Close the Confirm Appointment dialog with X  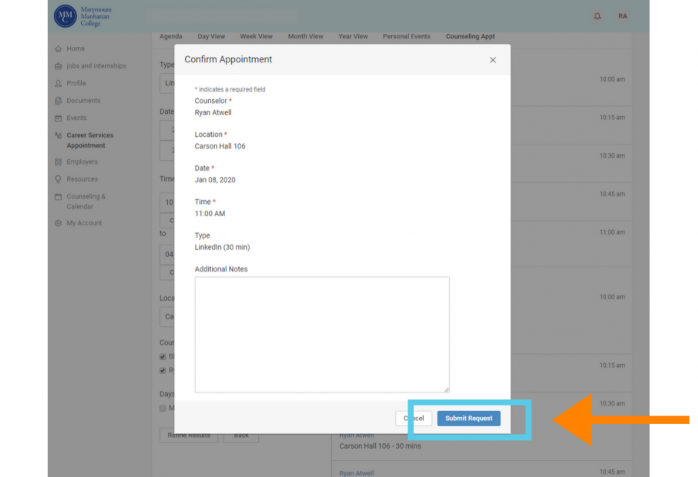pos(492,60)
